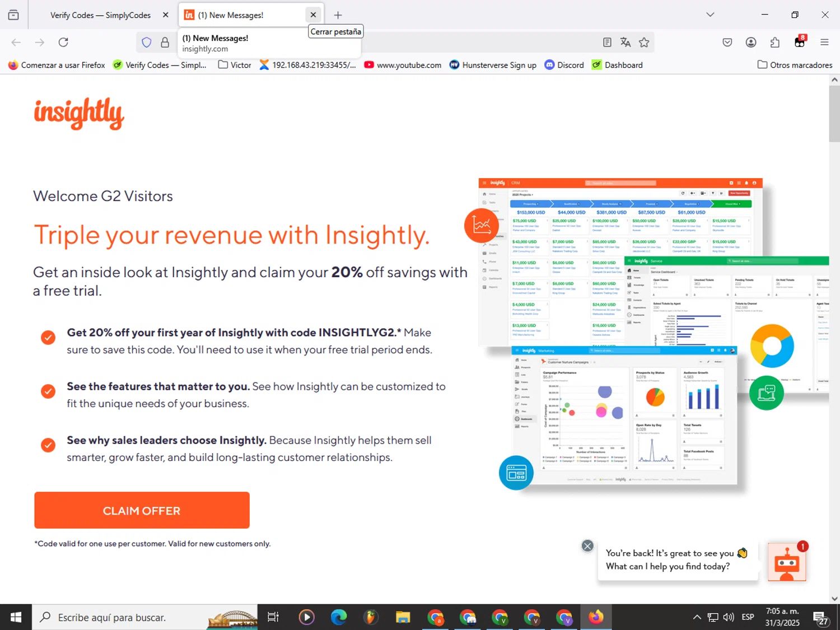The width and height of the screenshot is (840, 630).
Task: Click the green service laptop icon
Action: click(x=767, y=393)
